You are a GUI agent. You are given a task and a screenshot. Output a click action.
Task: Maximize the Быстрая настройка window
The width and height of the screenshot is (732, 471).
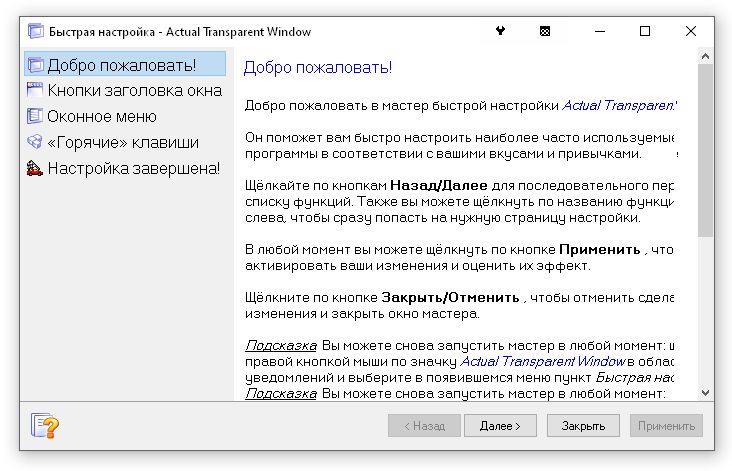tap(645, 31)
